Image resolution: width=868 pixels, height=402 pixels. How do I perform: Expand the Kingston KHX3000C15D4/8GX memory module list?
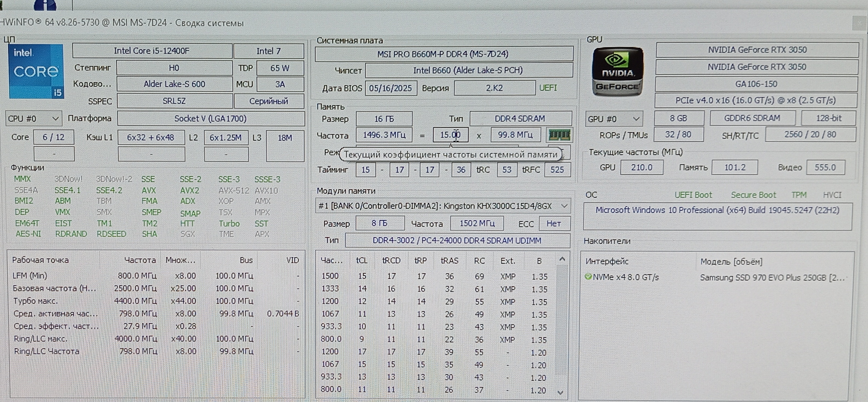point(564,206)
